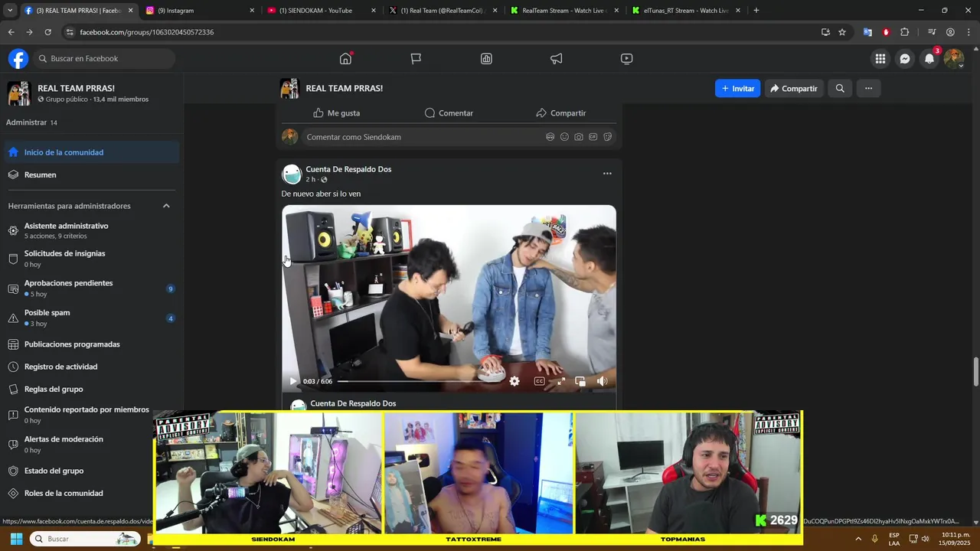The image size is (980, 551).
Task: Open notifications bell icon
Action: point(929,59)
